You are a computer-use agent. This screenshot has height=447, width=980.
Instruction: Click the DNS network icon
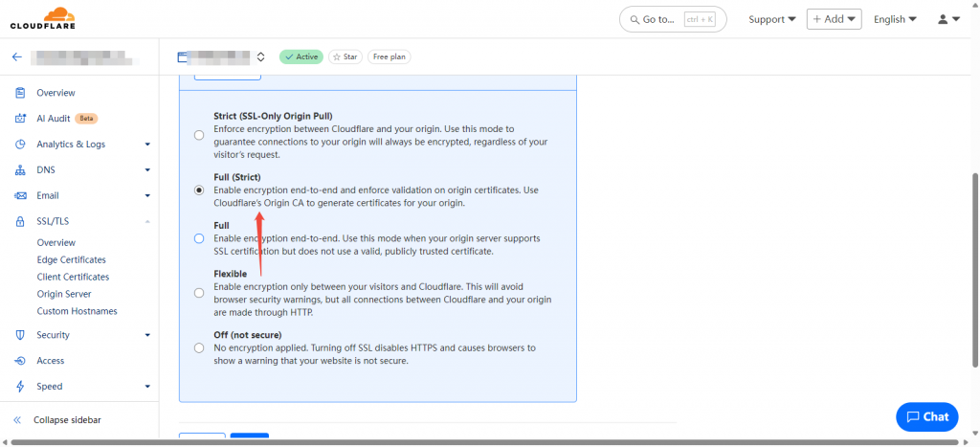(x=21, y=170)
